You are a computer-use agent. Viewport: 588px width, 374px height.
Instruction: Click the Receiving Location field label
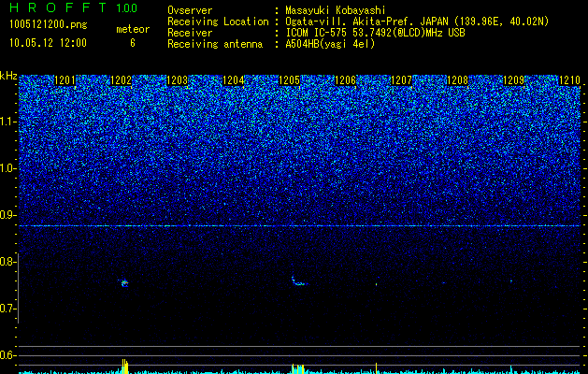pos(218,22)
